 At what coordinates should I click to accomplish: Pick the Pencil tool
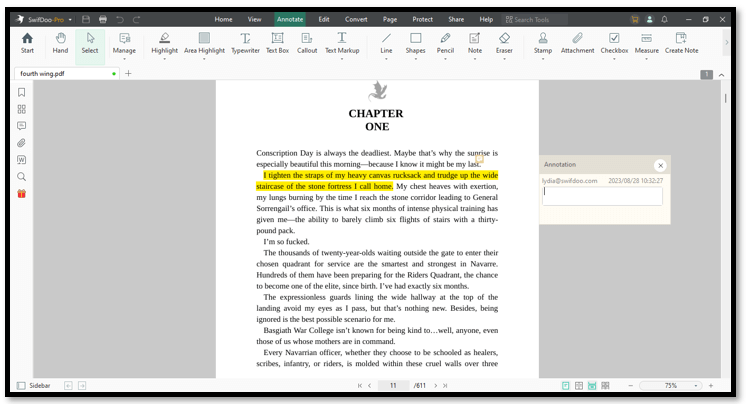coord(445,42)
